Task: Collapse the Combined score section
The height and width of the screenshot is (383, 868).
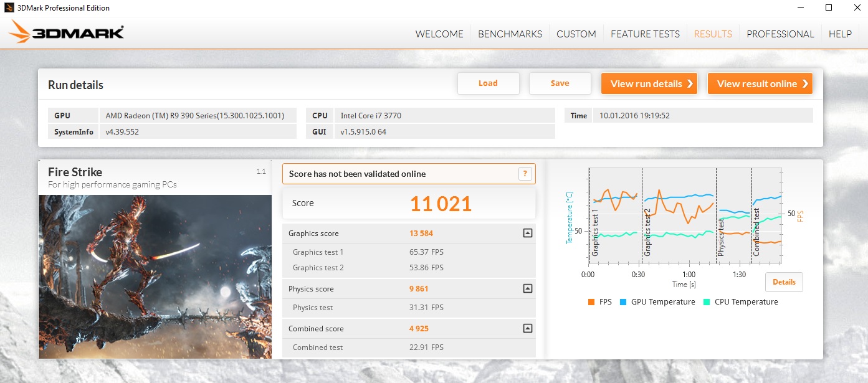Action: click(527, 329)
